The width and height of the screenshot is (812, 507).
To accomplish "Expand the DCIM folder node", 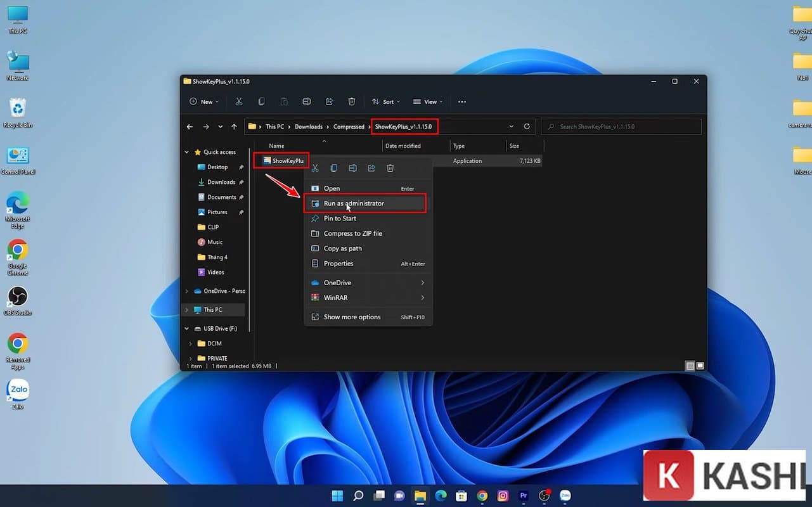I will (191, 343).
